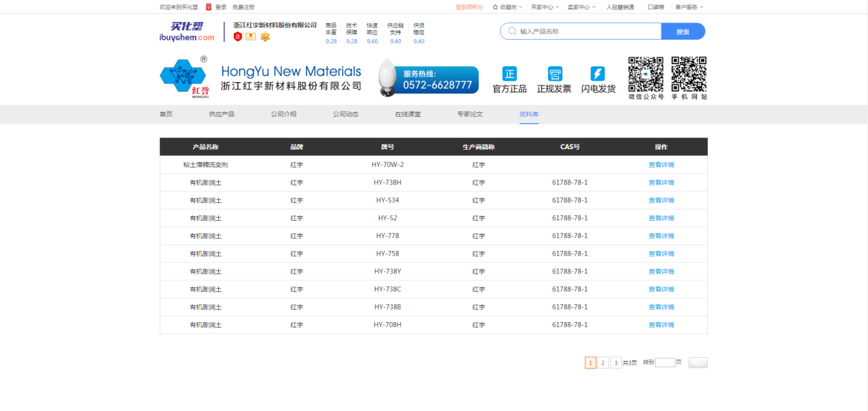Screen dimensions: 868x411
Task: Click the 粘土增稠流变剂 product name
Action: point(205,165)
